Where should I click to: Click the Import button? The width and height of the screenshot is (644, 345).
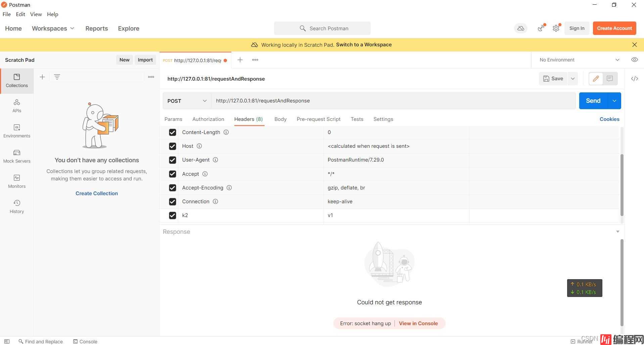coord(145,60)
